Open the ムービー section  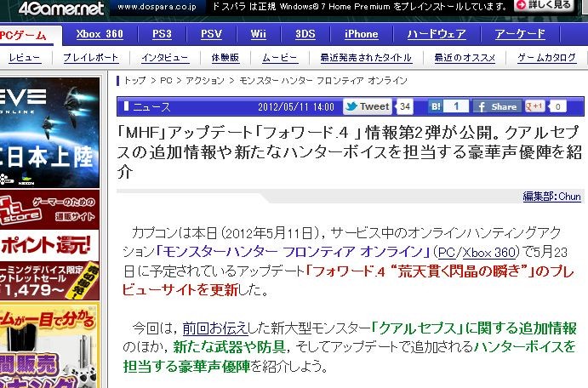coord(280,58)
